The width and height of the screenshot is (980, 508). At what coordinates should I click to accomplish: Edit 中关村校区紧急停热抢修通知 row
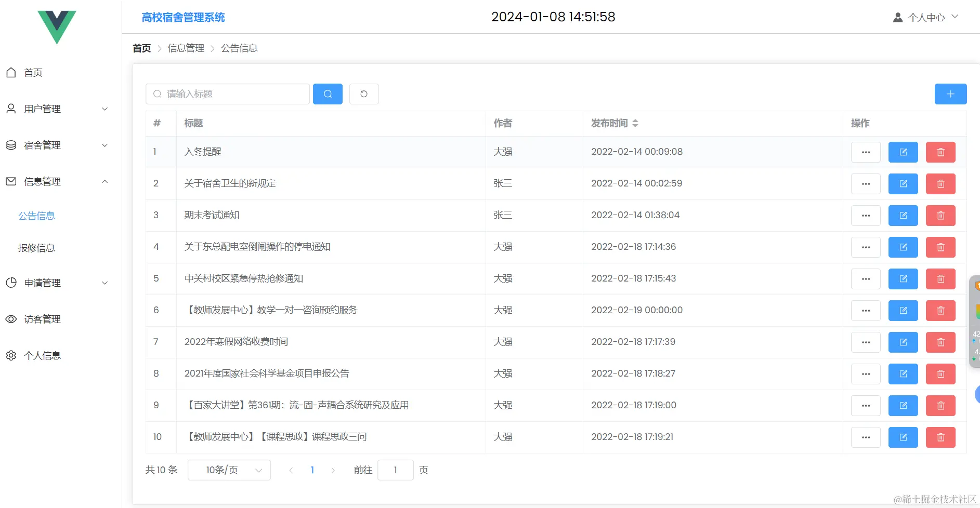tap(903, 279)
